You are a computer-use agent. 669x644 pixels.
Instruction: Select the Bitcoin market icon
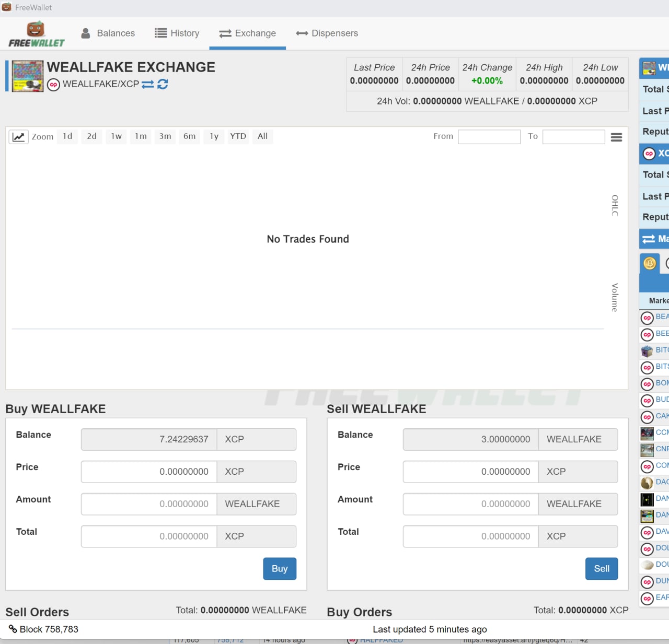[650, 263]
